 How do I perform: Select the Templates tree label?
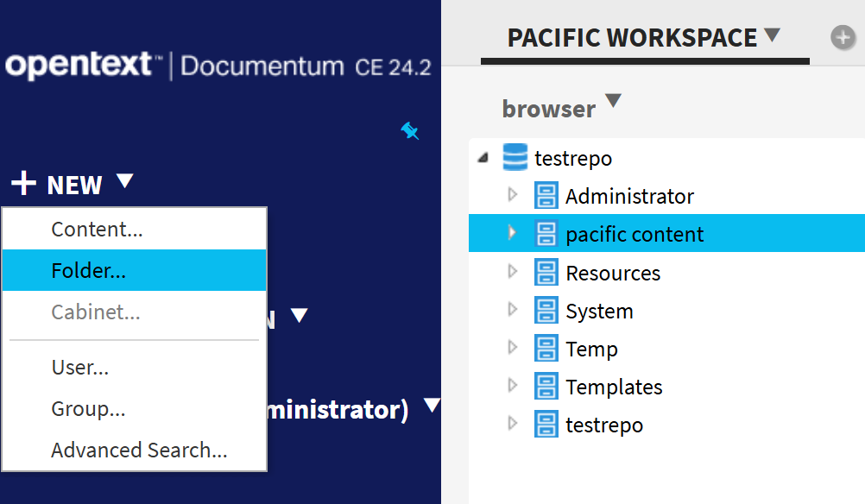[x=614, y=387]
